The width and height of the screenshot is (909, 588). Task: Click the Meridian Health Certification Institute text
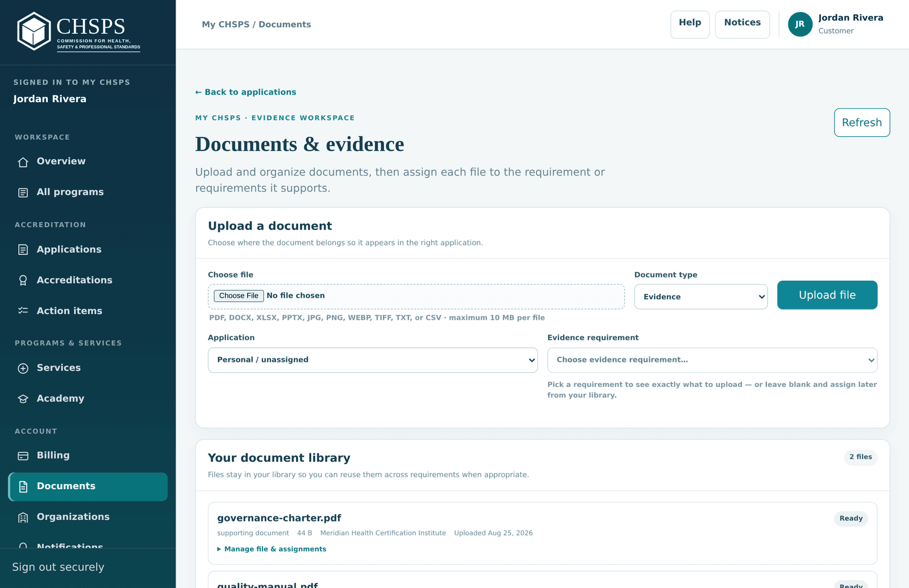tap(383, 533)
